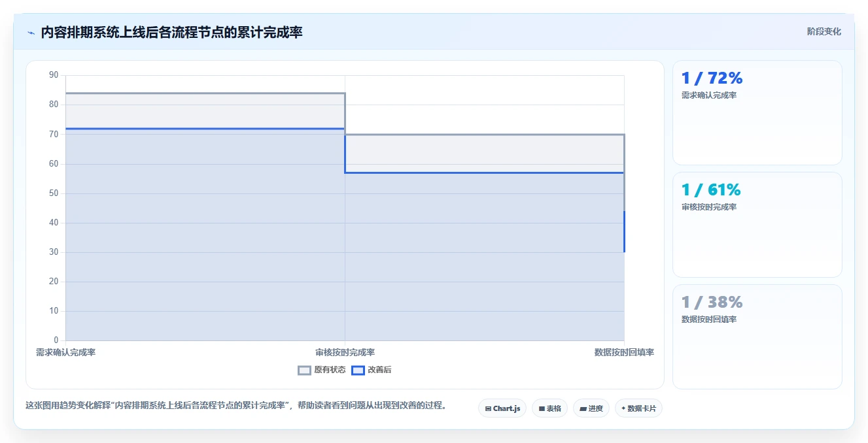Open the 审核按时完成率 61% card
The image size is (868, 443).
[x=757, y=225]
